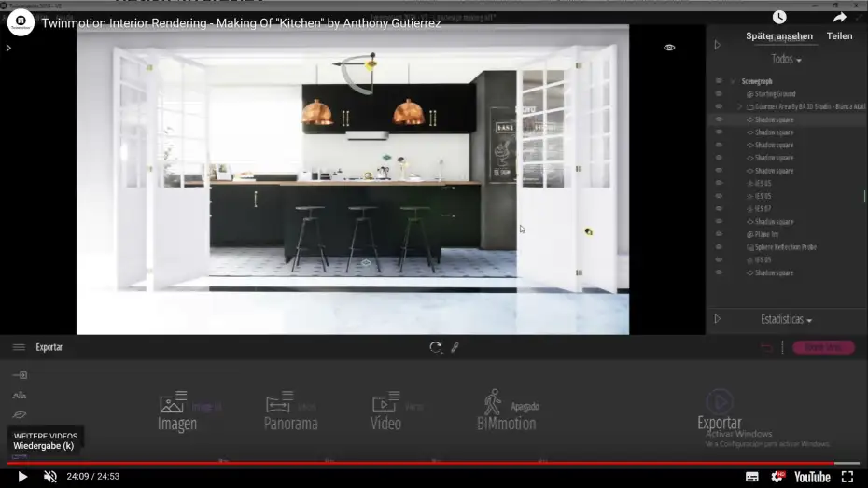Click the Exportar menu title
The height and width of the screenshot is (488, 868).
click(x=49, y=347)
